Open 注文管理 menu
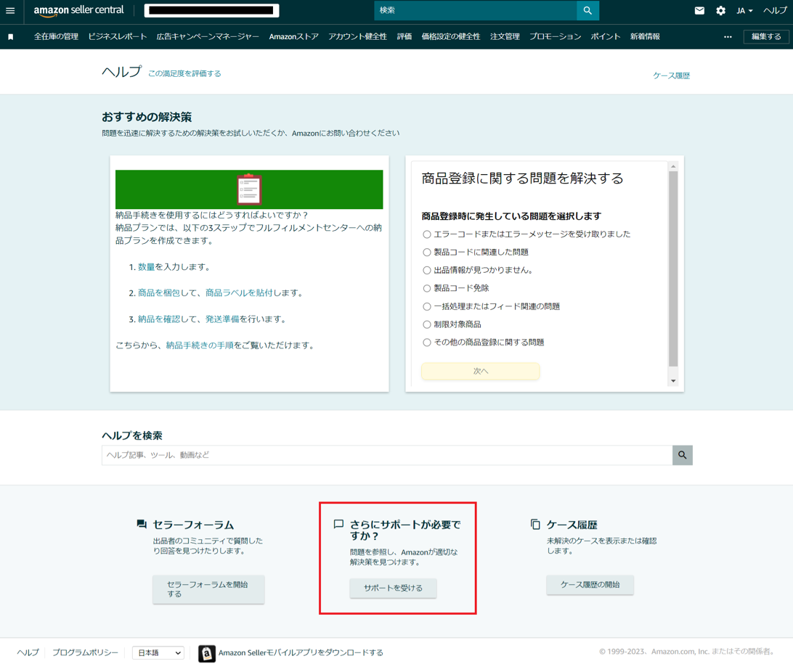This screenshot has height=672, width=793. tap(505, 36)
